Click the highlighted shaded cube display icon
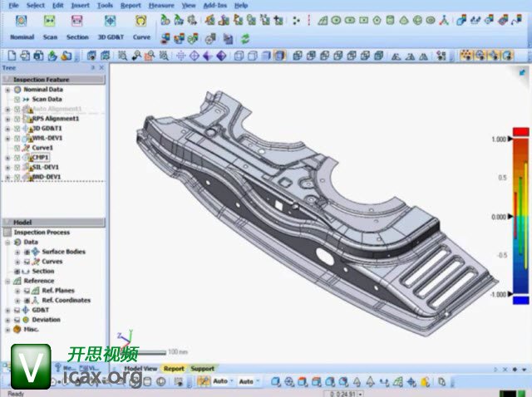 point(279,56)
